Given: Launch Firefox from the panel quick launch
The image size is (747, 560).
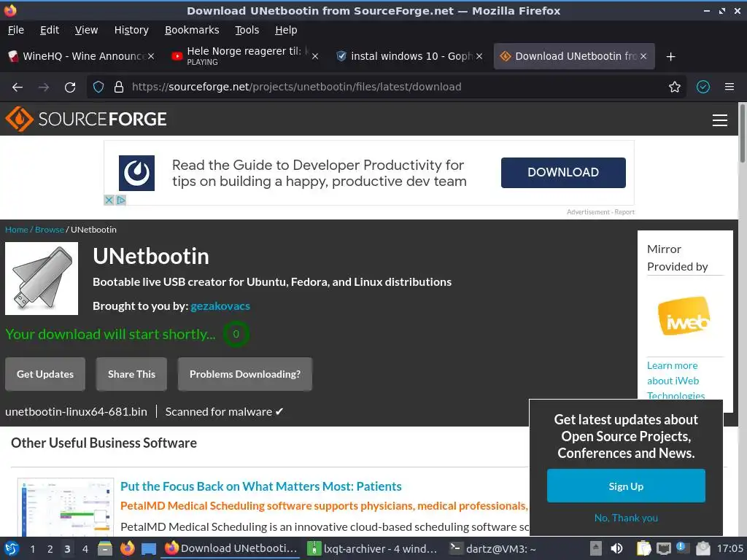Looking at the screenshot, I should [127, 548].
